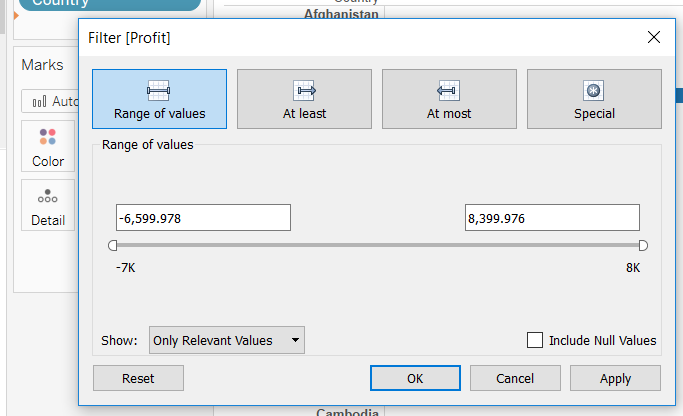Click the maximum slider handle

click(x=643, y=245)
